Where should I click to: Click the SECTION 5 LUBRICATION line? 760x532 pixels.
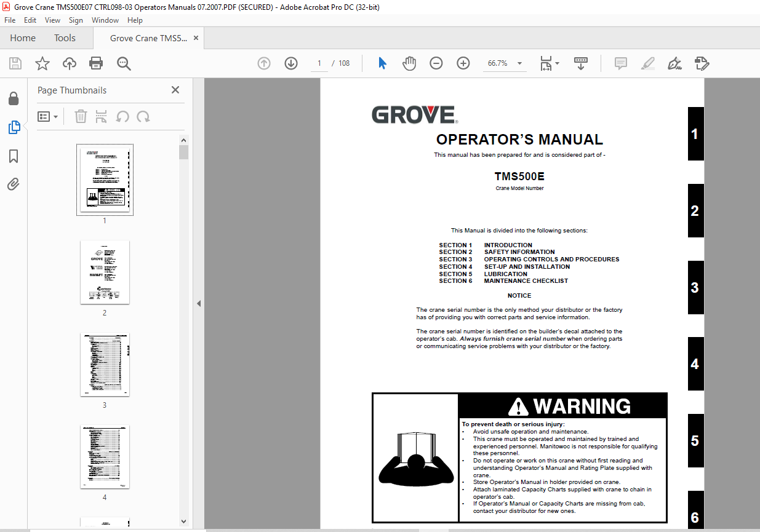click(x=483, y=274)
